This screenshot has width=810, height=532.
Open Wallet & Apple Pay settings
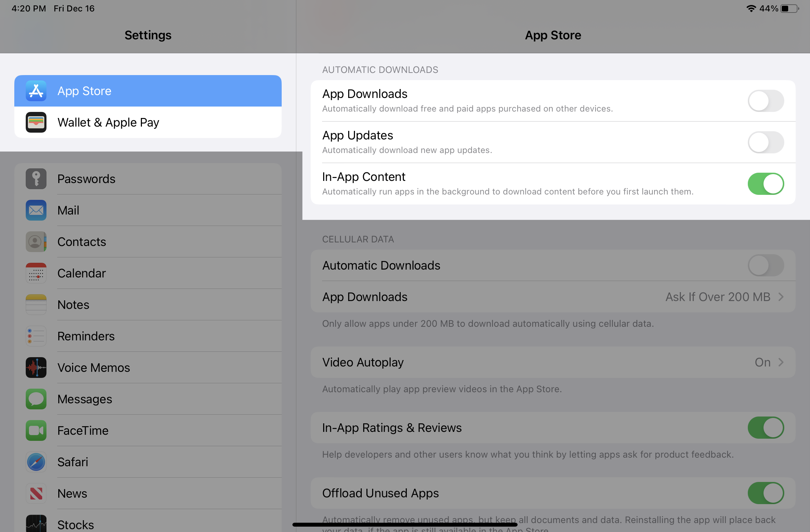pos(148,122)
